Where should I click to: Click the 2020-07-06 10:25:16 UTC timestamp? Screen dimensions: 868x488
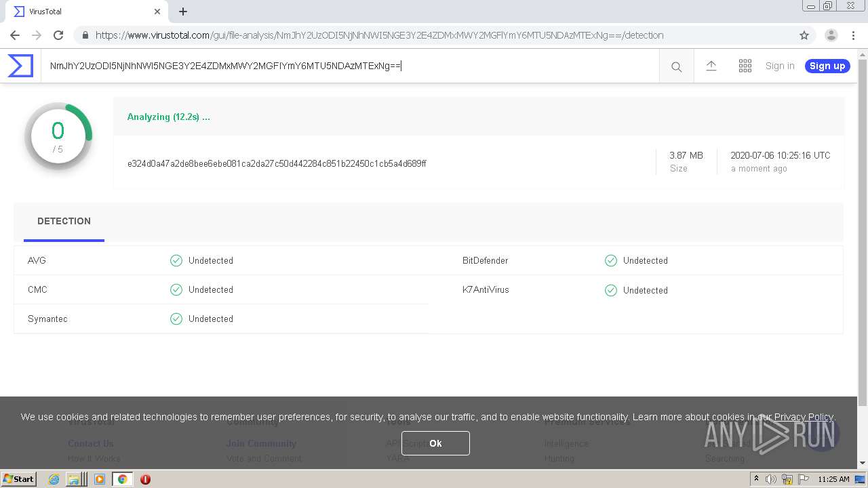[x=781, y=155]
